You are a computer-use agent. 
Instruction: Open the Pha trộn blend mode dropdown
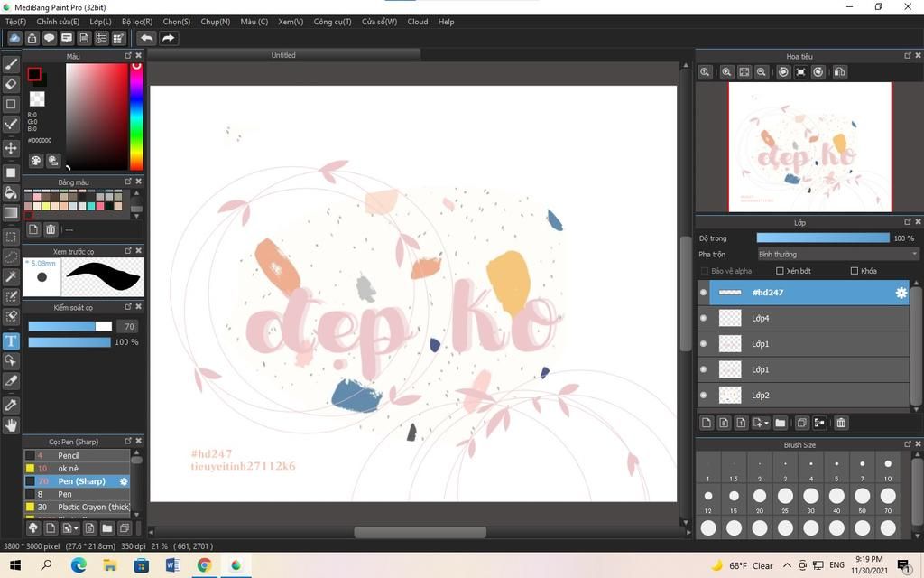click(837, 255)
